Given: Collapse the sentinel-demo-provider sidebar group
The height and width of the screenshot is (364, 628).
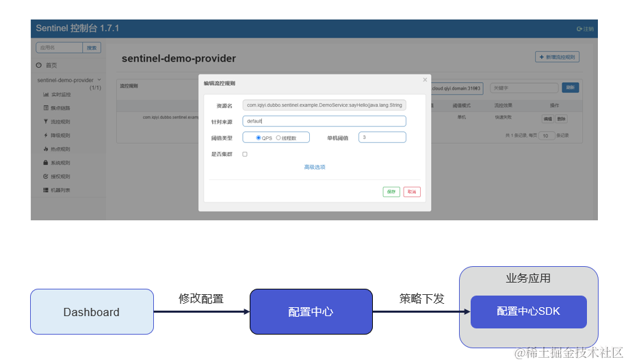Looking at the screenshot, I should (x=69, y=80).
